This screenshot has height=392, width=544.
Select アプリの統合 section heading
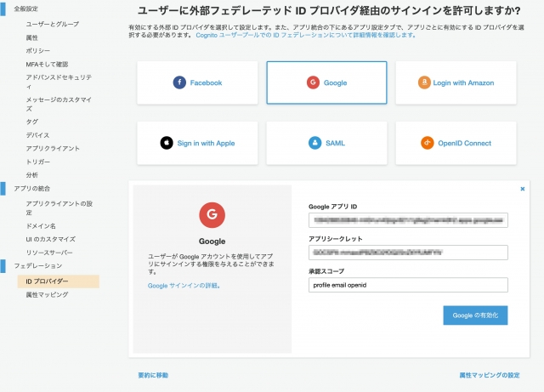(32, 189)
